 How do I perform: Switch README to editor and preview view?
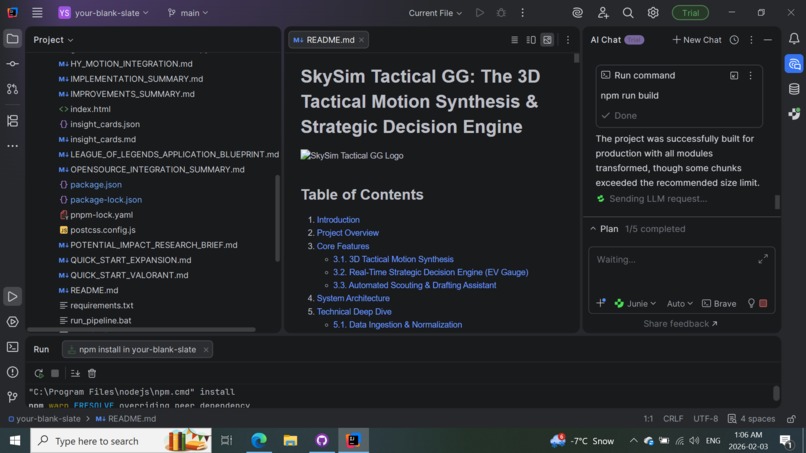tap(531, 40)
